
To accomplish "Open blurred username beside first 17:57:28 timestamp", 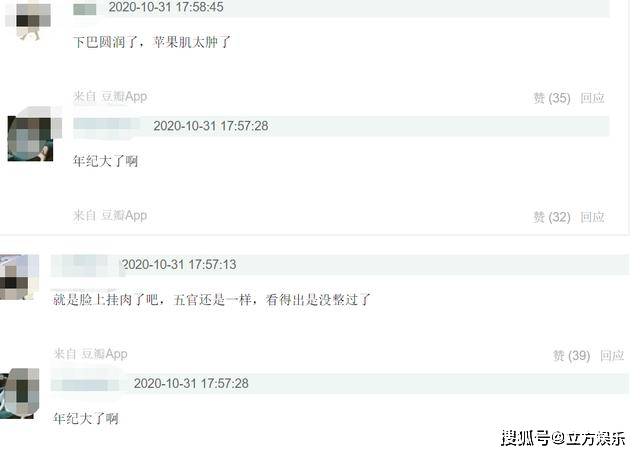I will point(107,125).
